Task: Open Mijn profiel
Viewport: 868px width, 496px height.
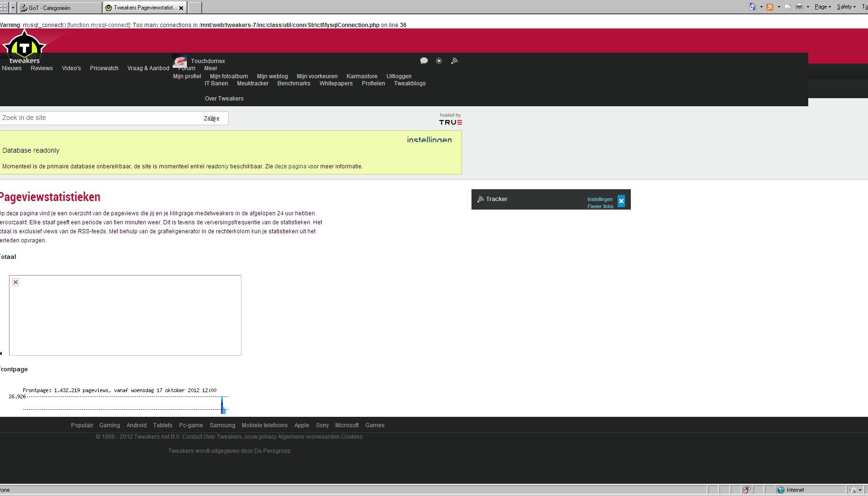Action: 187,76
